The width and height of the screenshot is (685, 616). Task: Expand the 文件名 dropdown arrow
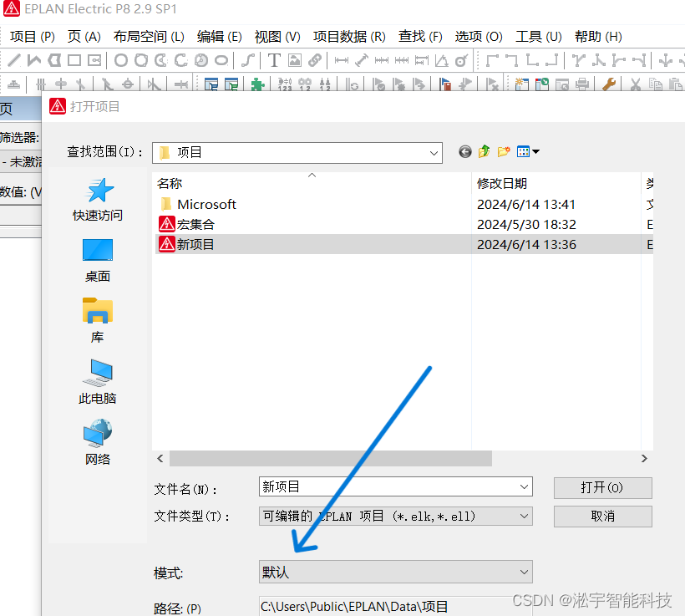click(524, 486)
